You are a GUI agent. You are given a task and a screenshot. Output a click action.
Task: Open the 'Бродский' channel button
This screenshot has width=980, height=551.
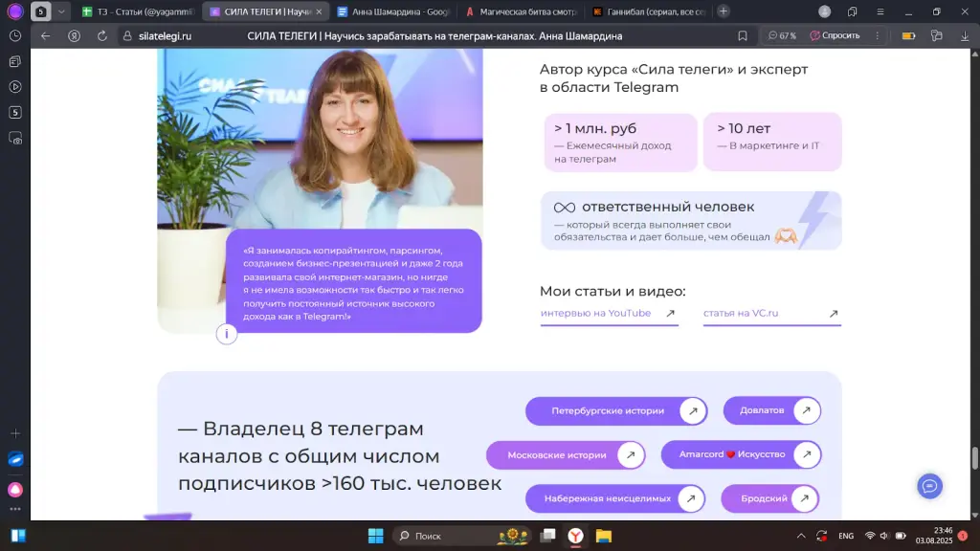pyautogui.click(x=770, y=498)
